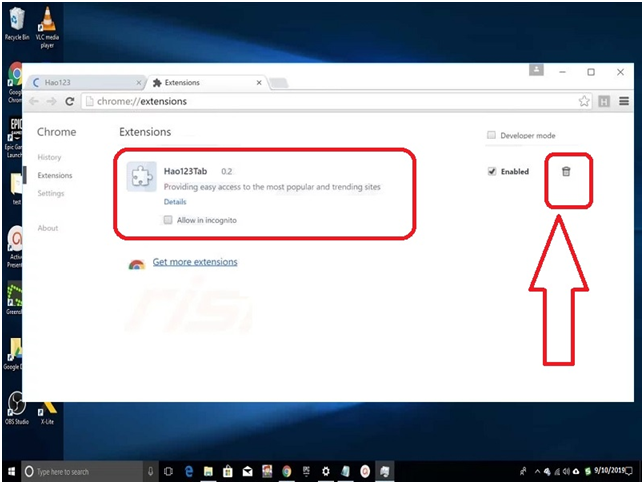Click VLC media player desktop icon
The width and height of the screenshot is (644, 484).
click(47, 27)
